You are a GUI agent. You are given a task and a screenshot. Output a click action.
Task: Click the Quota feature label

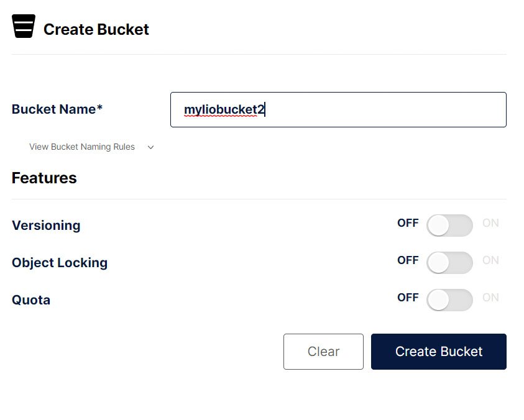coord(31,300)
